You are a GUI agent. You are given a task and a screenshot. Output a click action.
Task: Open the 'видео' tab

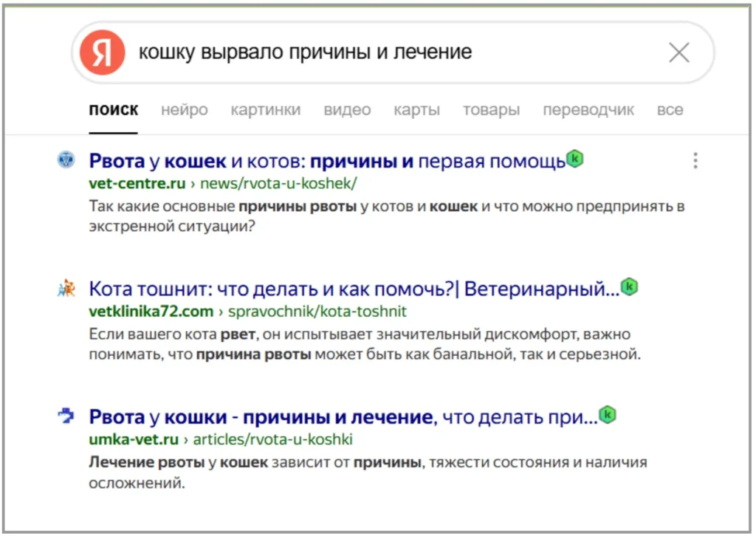(347, 110)
